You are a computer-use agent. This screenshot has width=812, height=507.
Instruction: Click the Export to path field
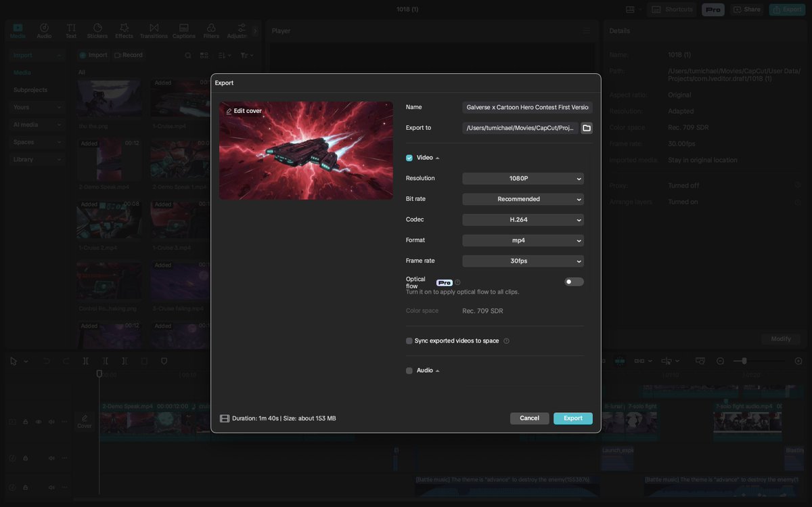[520, 128]
